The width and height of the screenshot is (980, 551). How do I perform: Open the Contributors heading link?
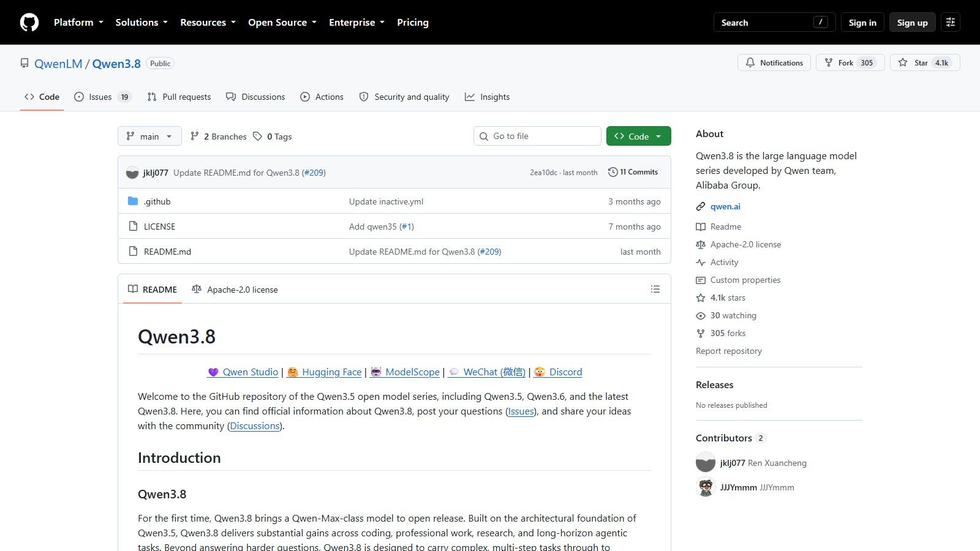coord(731,438)
